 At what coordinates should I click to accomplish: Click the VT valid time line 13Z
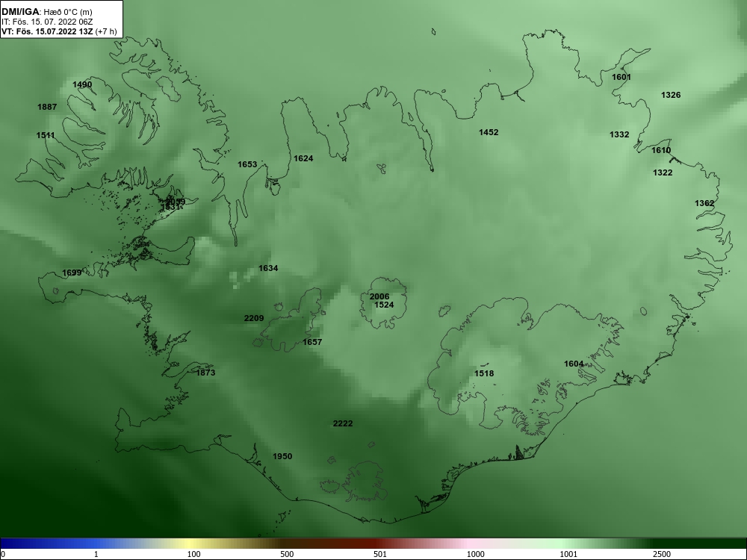pyautogui.click(x=59, y=32)
